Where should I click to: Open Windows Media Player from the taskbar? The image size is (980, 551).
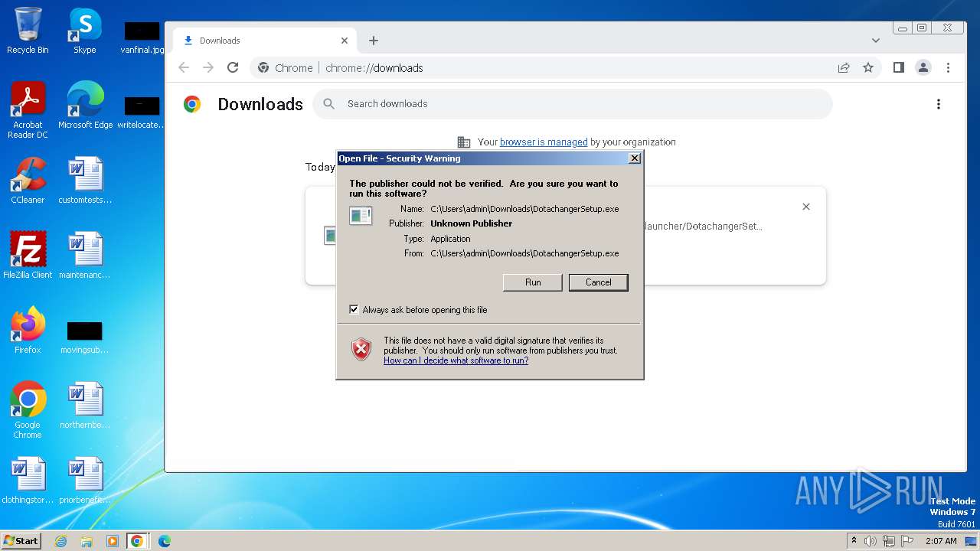pos(112,541)
